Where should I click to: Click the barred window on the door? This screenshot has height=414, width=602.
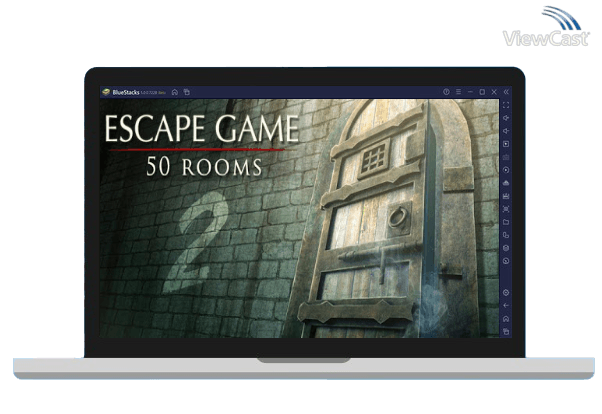pyautogui.click(x=374, y=159)
